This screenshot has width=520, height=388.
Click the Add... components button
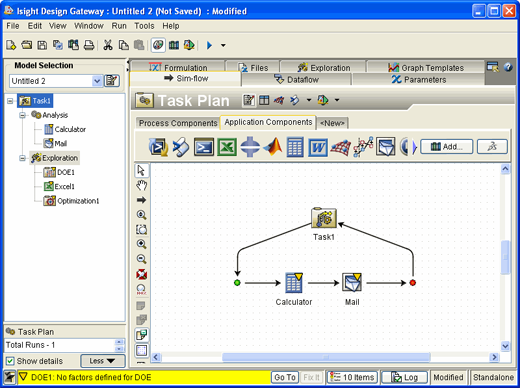[447, 147]
